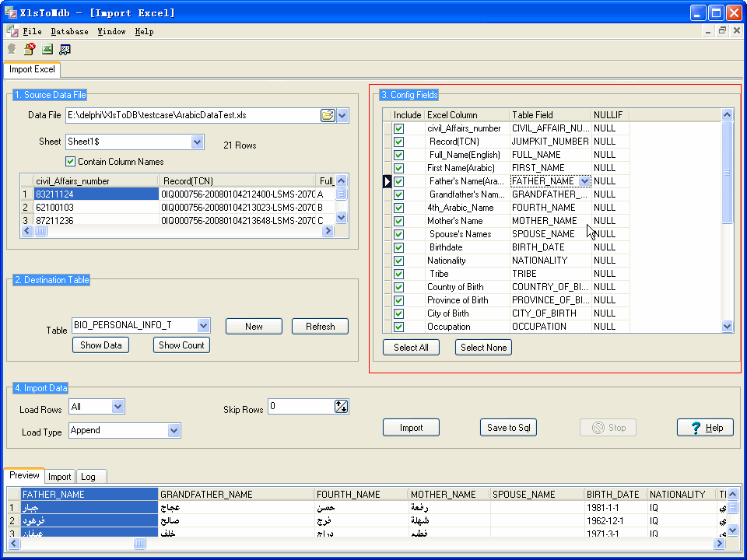Switch to the bottom Import tab
747x560 pixels.
pyautogui.click(x=60, y=476)
